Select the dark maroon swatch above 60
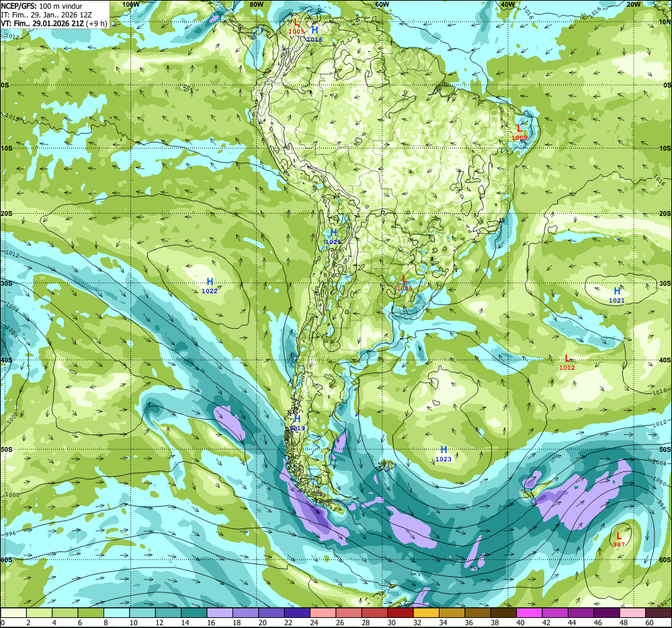 659,613
